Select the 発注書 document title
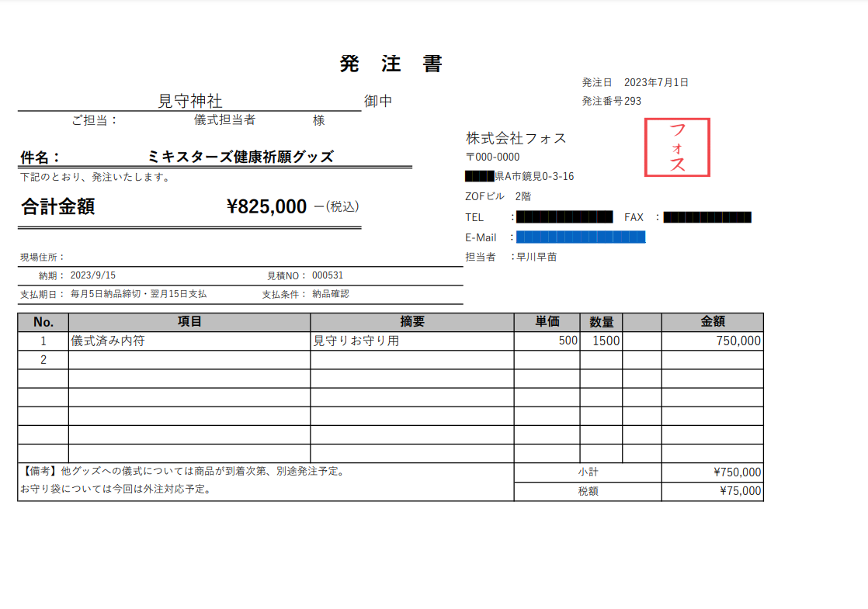Viewport: 868px width, 609px height. [x=391, y=64]
